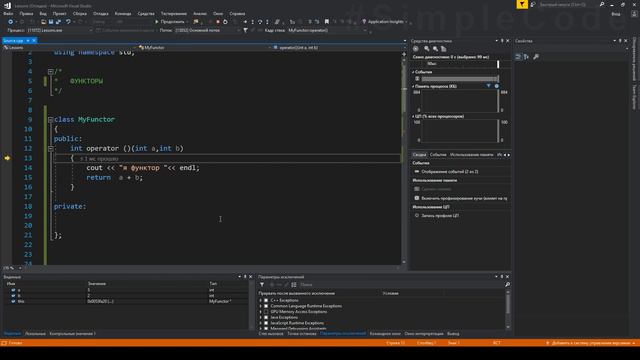The image size is (640, 360).
Task: Click the thread filter funnel icon
Action: click(245, 30)
